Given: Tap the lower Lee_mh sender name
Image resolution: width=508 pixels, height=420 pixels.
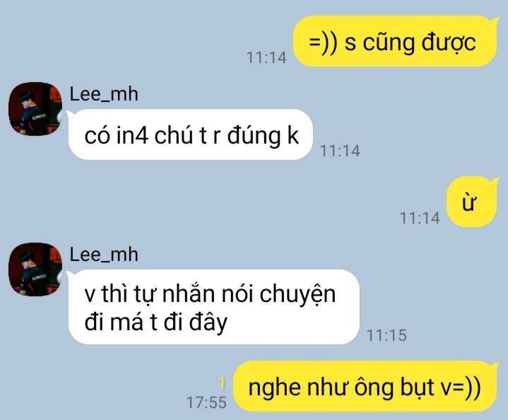Looking at the screenshot, I should click(x=104, y=255).
